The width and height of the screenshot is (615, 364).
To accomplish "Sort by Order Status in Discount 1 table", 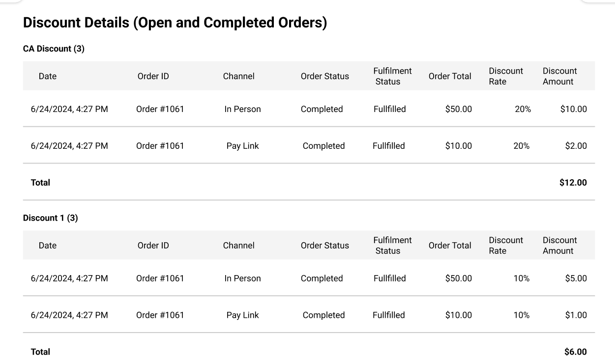I will point(324,246).
